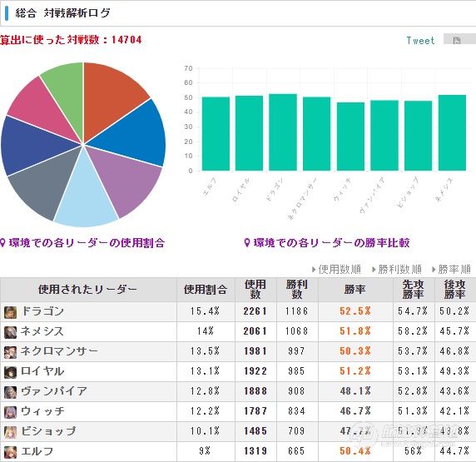Click the 勝率 column header
Image resolution: width=476 pixels, height=462 pixels.
(x=355, y=289)
